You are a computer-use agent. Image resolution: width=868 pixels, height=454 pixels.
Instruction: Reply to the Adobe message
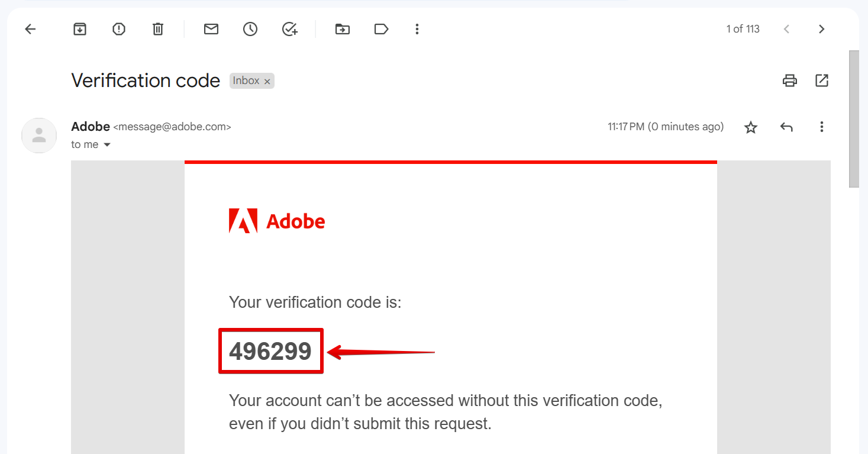[786, 127]
